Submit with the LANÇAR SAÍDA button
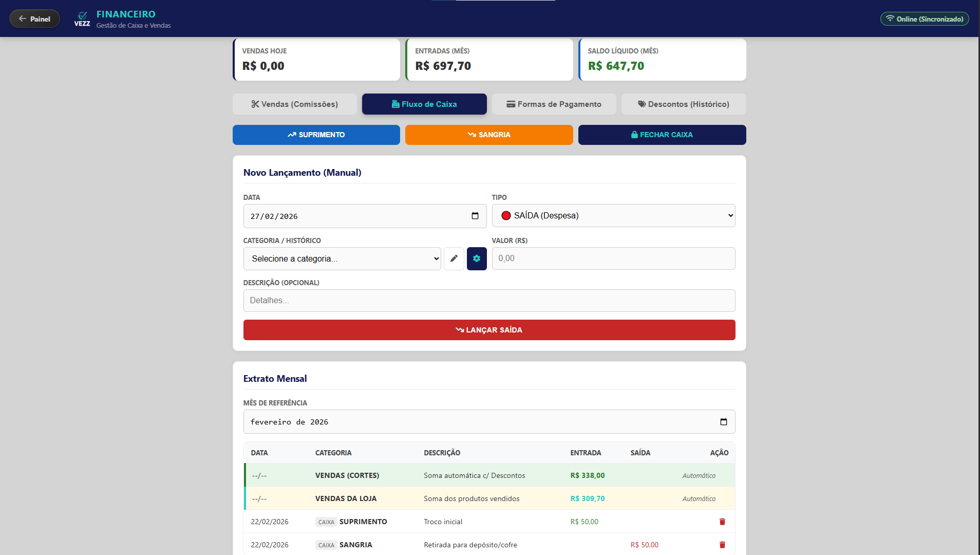Screen dimensions: 980x555 (489, 330)
